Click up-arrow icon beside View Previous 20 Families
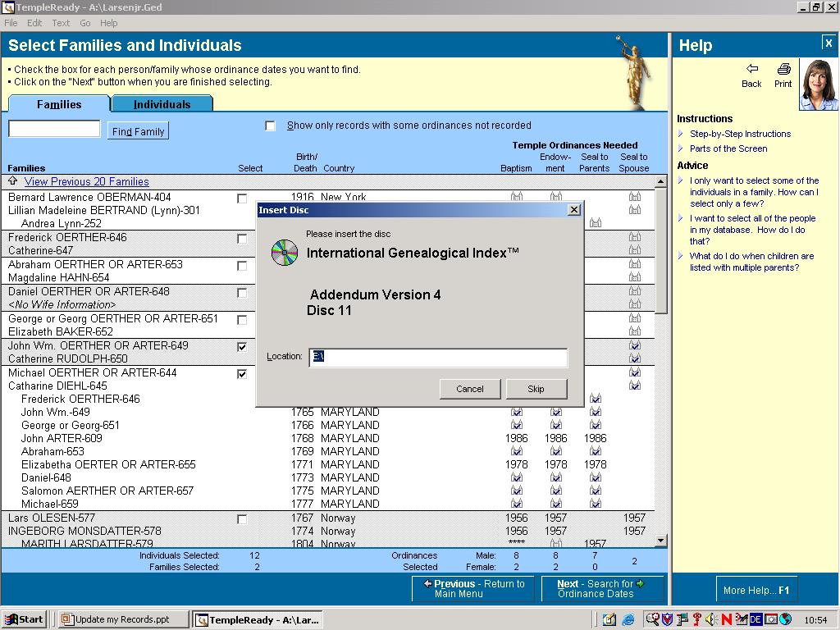Screen dimensions: 840x630 13,181
